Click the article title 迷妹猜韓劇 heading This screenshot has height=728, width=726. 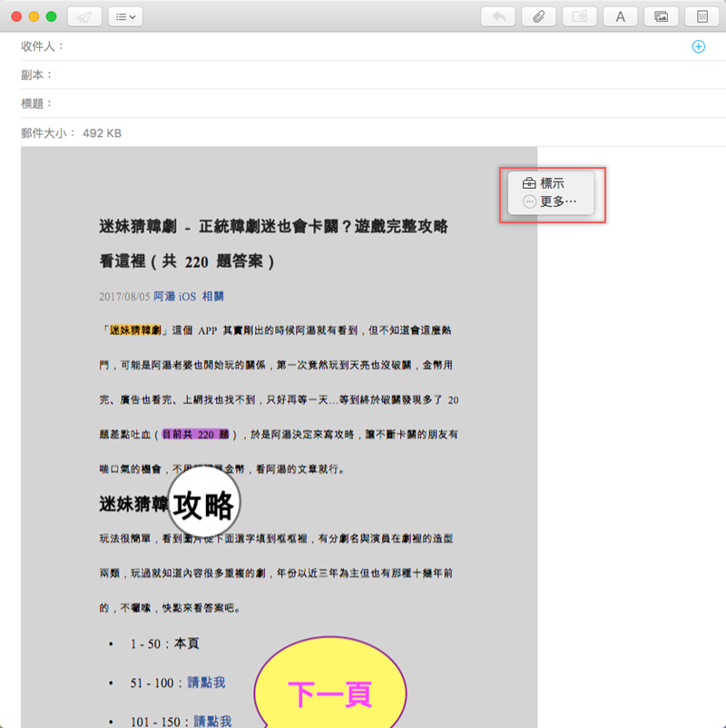click(x=273, y=244)
